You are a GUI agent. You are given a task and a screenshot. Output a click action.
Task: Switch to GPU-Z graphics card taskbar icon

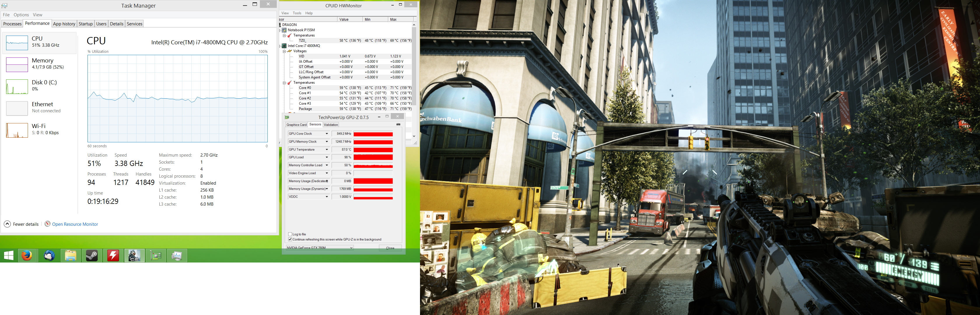coord(155,256)
